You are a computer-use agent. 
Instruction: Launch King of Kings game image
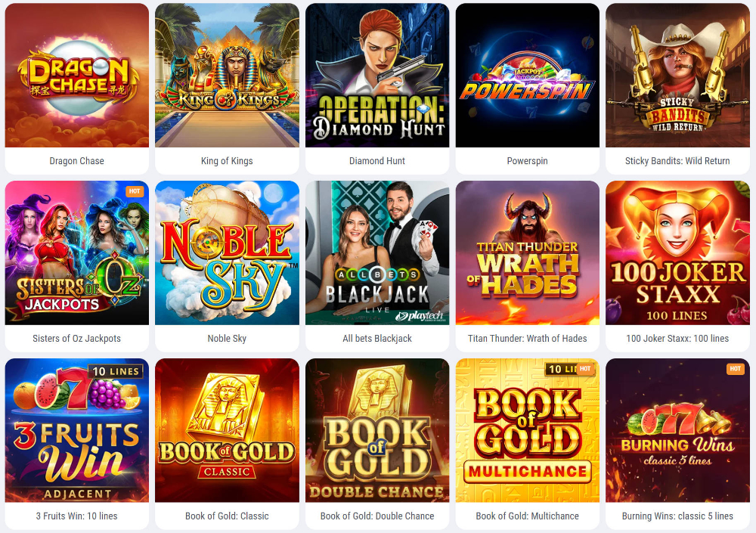227,76
